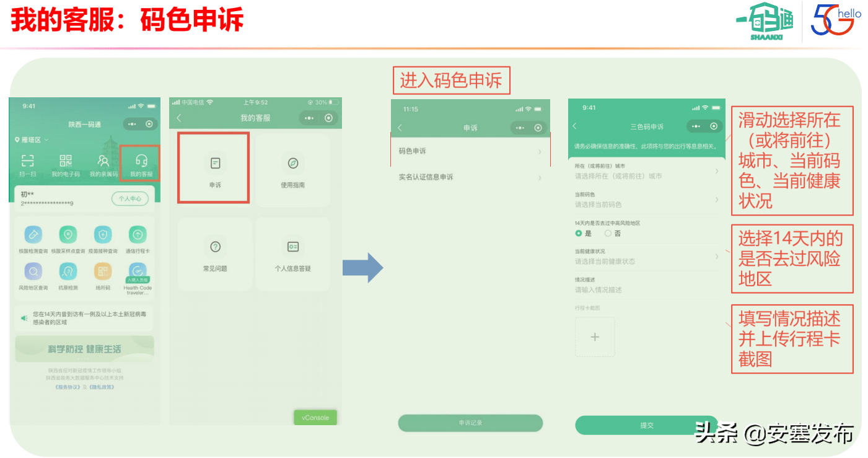The image size is (868, 458).
Task: Open the 当前码色 picker
Action: tap(646, 200)
